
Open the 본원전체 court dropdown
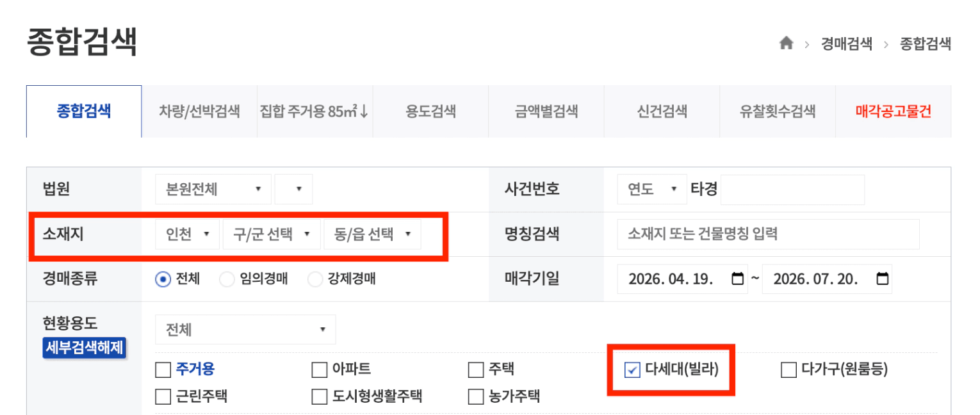point(213,190)
